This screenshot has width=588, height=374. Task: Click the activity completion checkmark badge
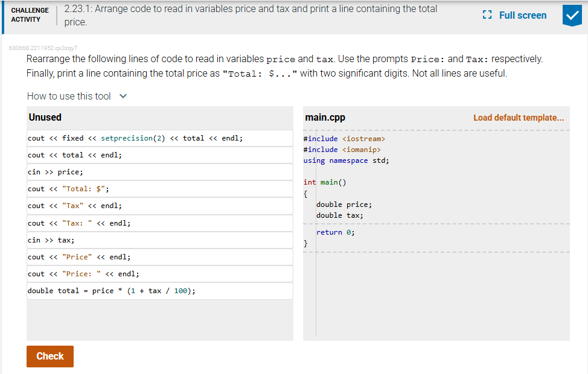[x=572, y=15]
